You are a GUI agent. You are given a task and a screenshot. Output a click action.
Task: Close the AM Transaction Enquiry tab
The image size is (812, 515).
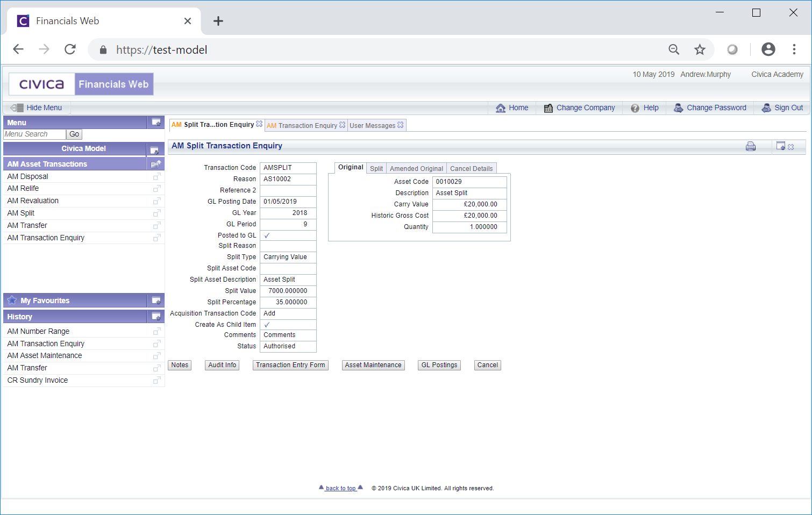343,125
